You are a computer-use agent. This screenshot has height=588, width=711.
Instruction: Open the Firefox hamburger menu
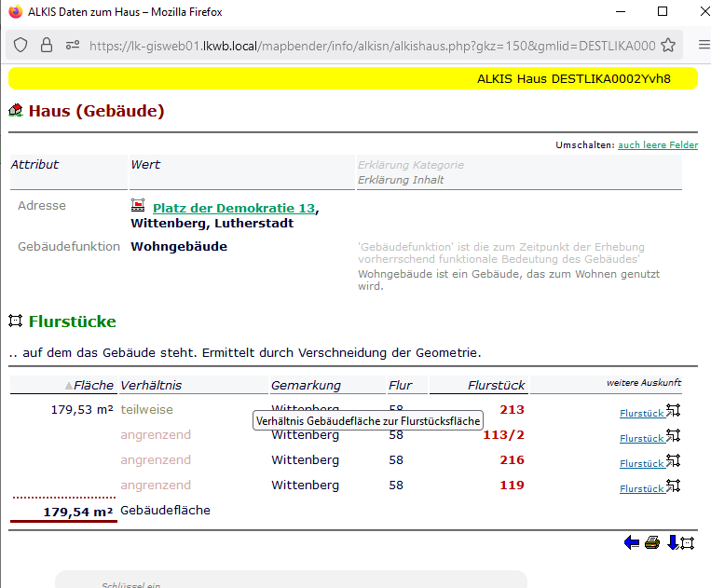tap(704, 45)
